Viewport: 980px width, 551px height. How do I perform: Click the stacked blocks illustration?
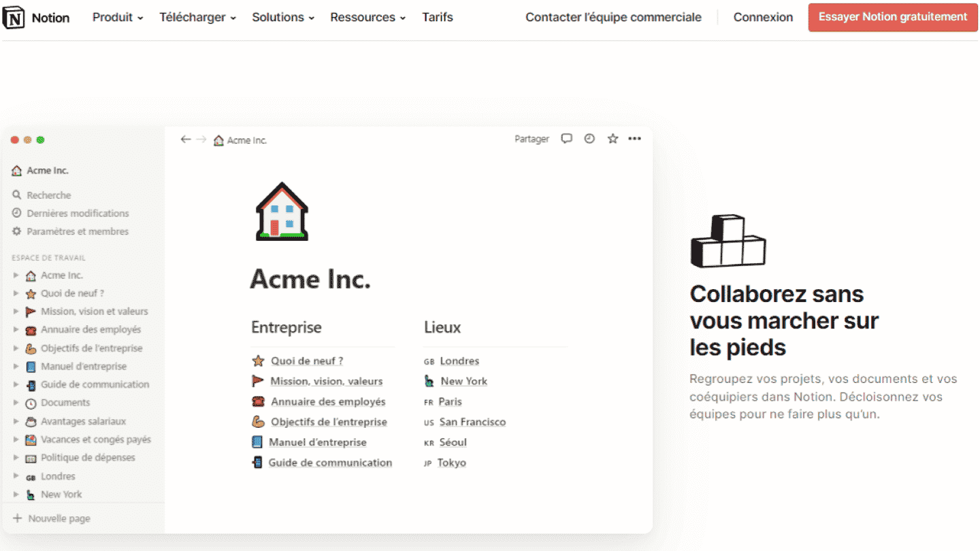click(728, 241)
